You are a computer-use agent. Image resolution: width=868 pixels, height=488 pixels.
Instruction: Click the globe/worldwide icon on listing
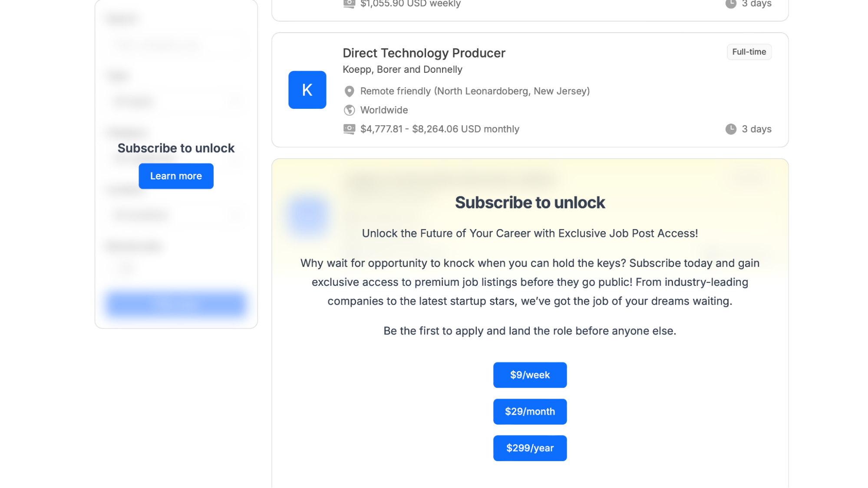[348, 110]
